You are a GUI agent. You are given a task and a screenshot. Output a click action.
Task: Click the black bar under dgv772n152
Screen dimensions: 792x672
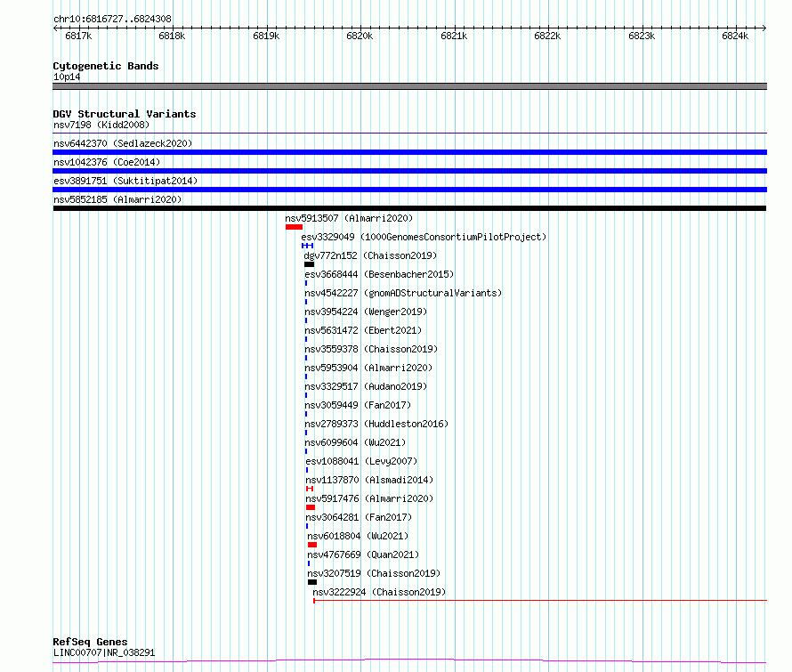(309, 264)
